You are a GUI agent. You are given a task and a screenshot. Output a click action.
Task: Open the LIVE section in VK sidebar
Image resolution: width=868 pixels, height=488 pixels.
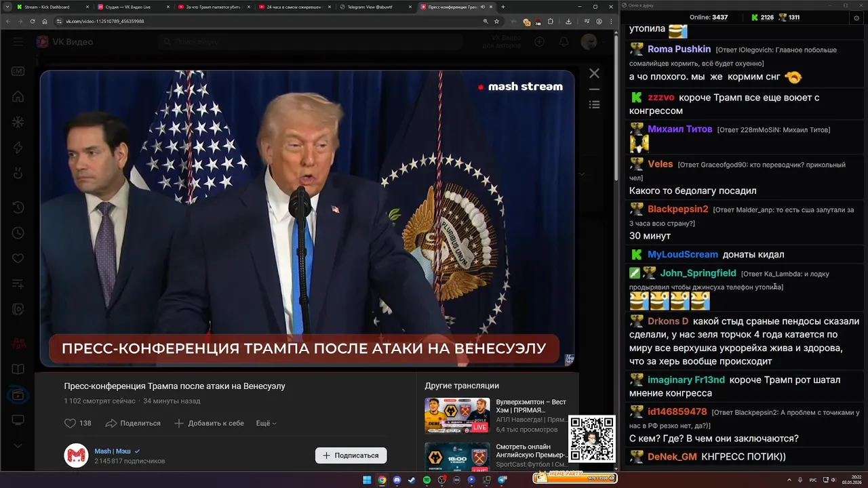point(18,71)
